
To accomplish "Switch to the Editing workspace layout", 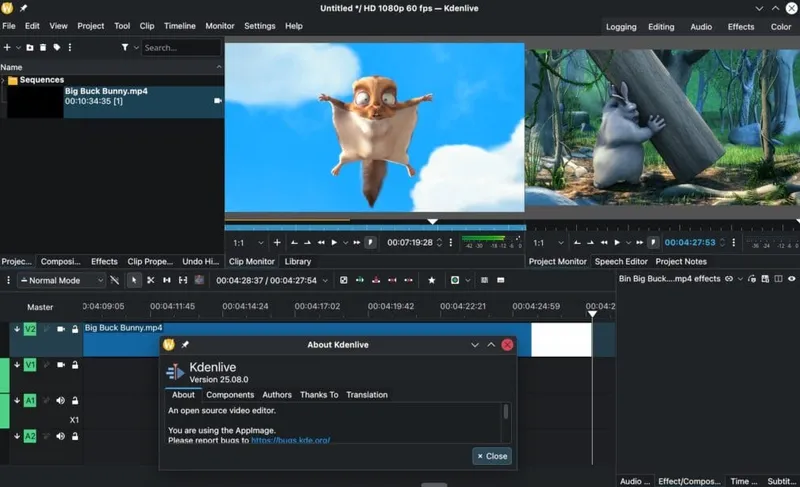I will (661, 27).
